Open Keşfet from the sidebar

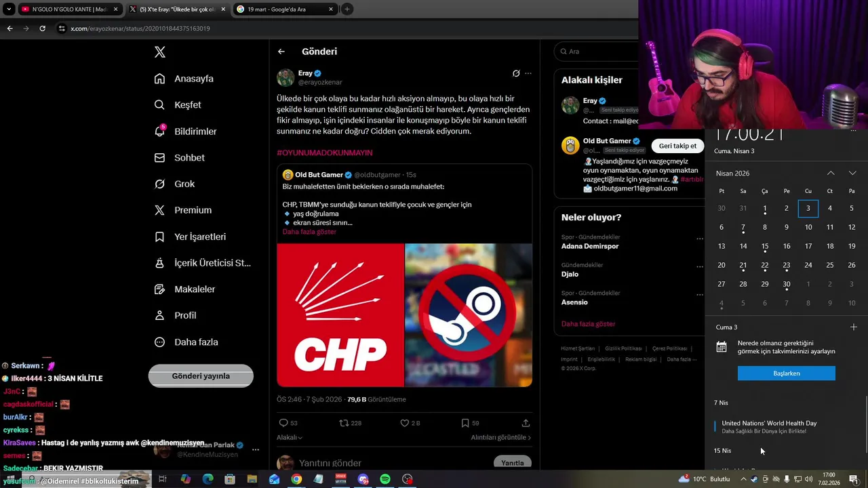[178, 105]
